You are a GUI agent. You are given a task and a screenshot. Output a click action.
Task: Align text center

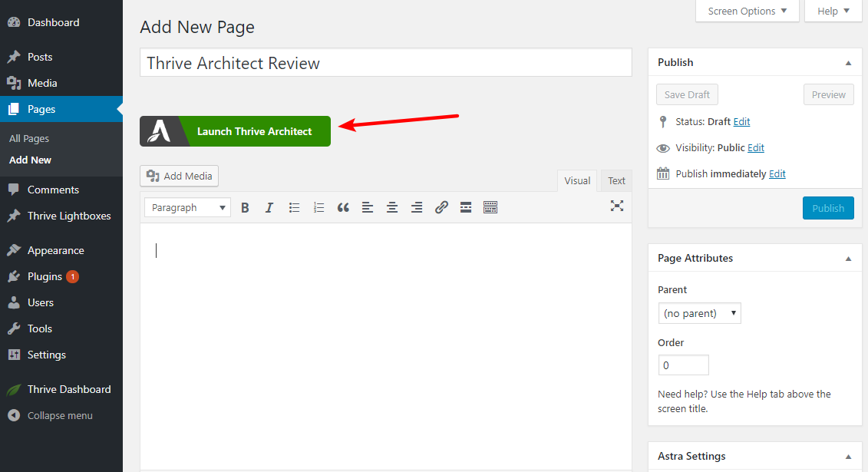(x=392, y=207)
